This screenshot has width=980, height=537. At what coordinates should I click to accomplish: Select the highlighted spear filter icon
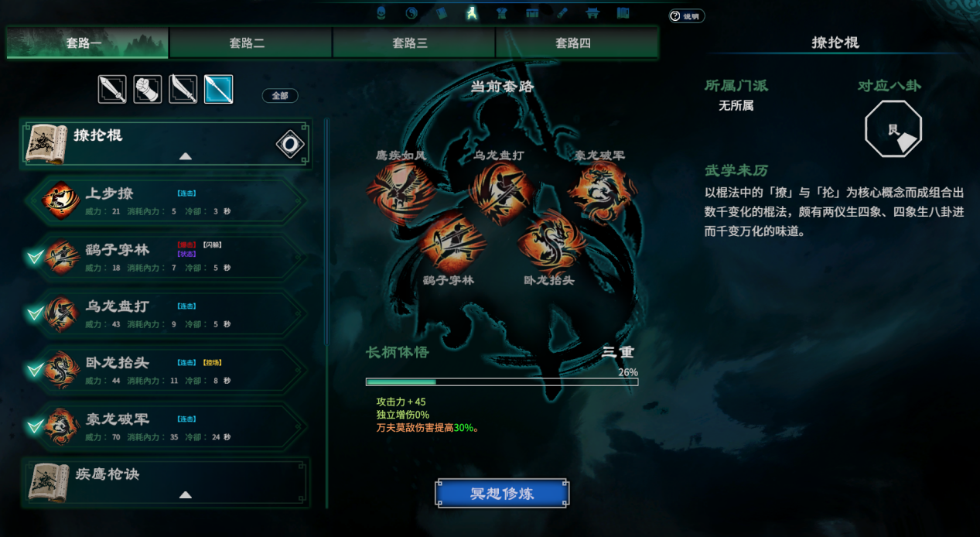click(x=219, y=89)
